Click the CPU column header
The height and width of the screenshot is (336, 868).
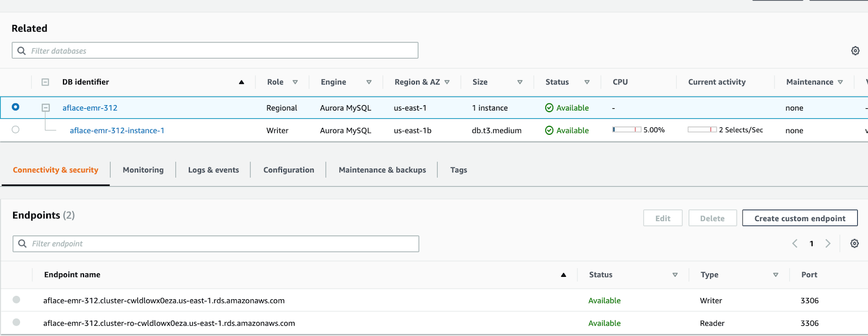(620, 82)
